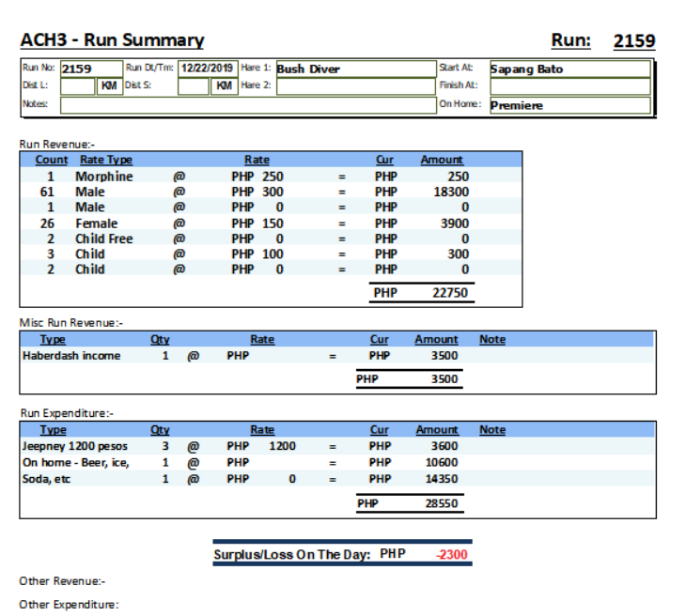
Task: Select the empty Notes field
Action: pyautogui.click(x=246, y=105)
